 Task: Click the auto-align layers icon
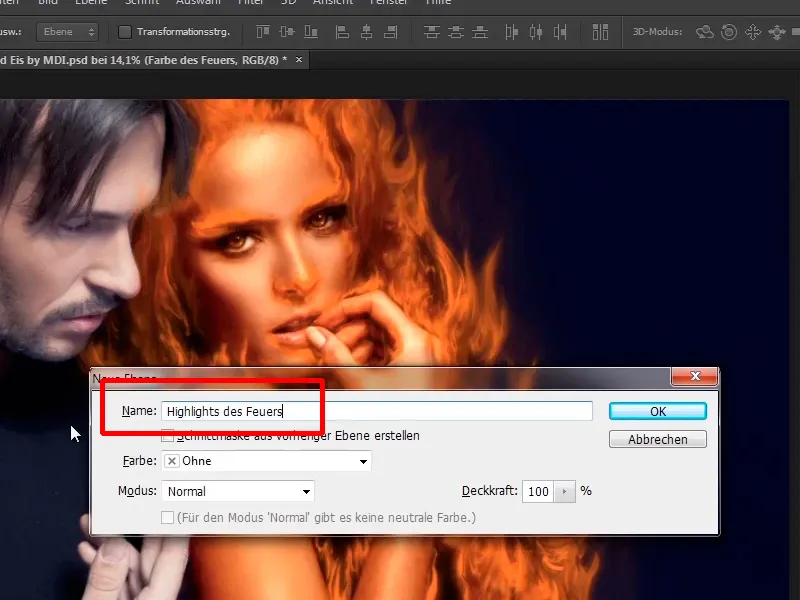(601, 32)
